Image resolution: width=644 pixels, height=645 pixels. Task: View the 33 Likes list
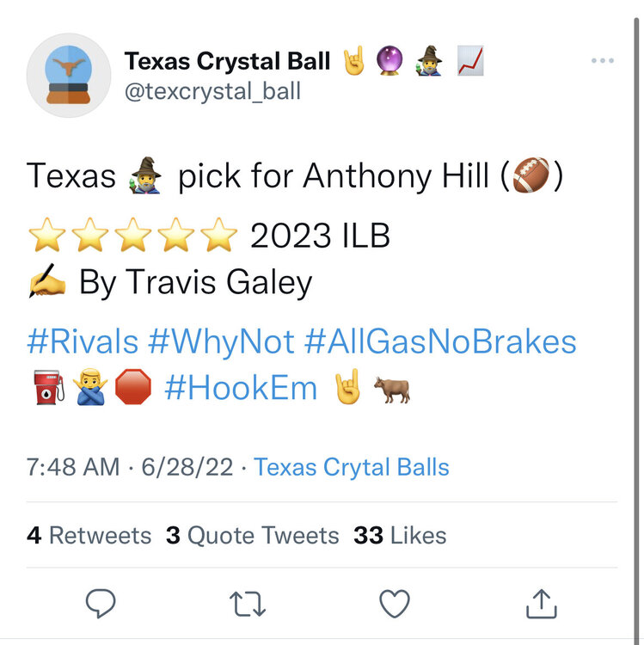[x=400, y=535]
